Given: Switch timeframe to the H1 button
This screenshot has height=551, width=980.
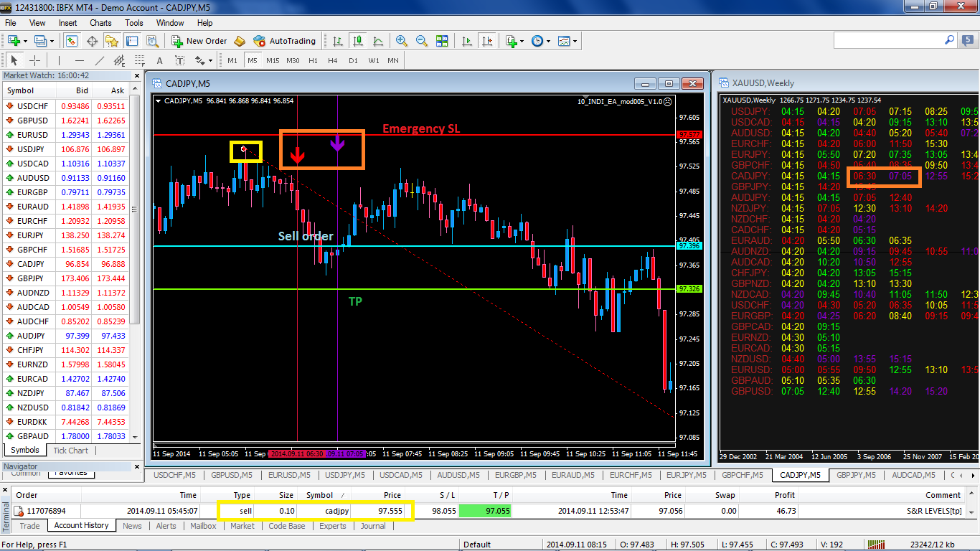Looking at the screenshot, I should pyautogui.click(x=313, y=61).
